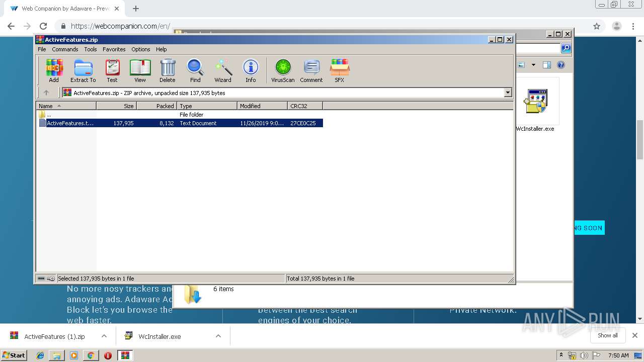644x362 pixels.
Task: Click the clock showing 7:50 AM
Action: 618,355
